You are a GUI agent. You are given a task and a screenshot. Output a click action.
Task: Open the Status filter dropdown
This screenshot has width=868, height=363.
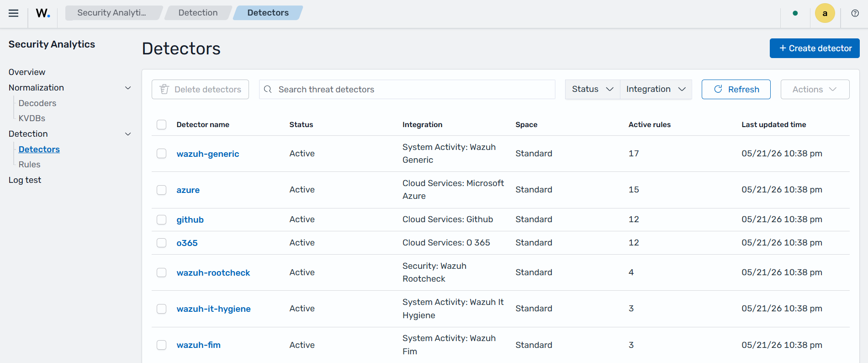(x=593, y=89)
